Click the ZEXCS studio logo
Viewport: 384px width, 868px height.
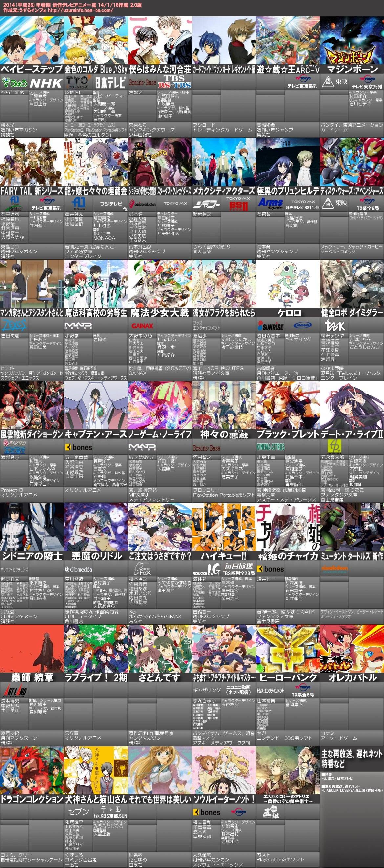pyautogui.click(x=13, y=325)
